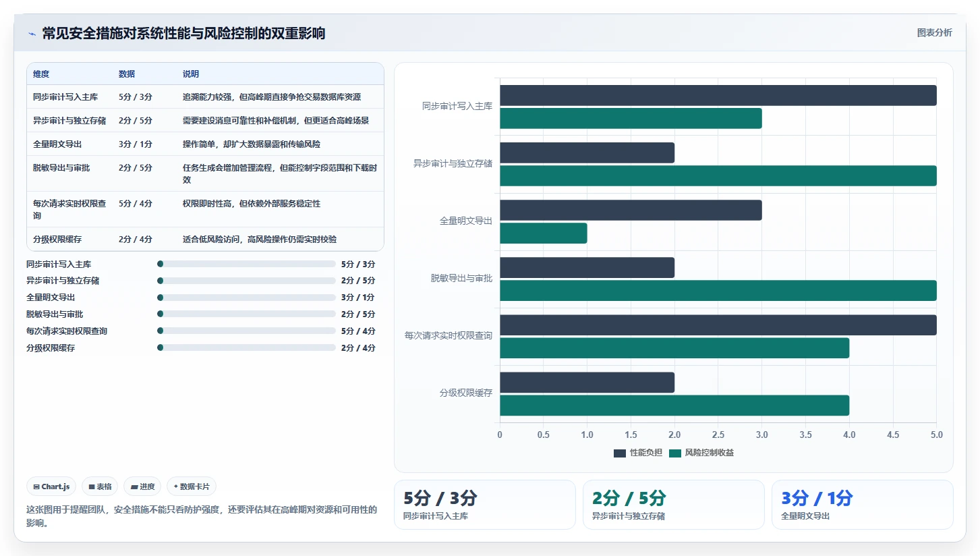Click the 风险控制收益 bar for 每次请求实时权限查询
The height and width of the screenshot is (556, 980).
(x=674, y=347)
